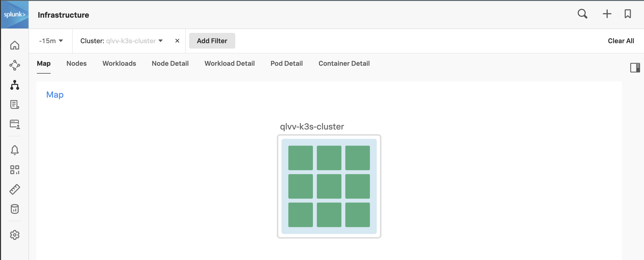Open the Settings gear icon
The image size is (644, 260).
pyautogui.click(x=15, y=235)
